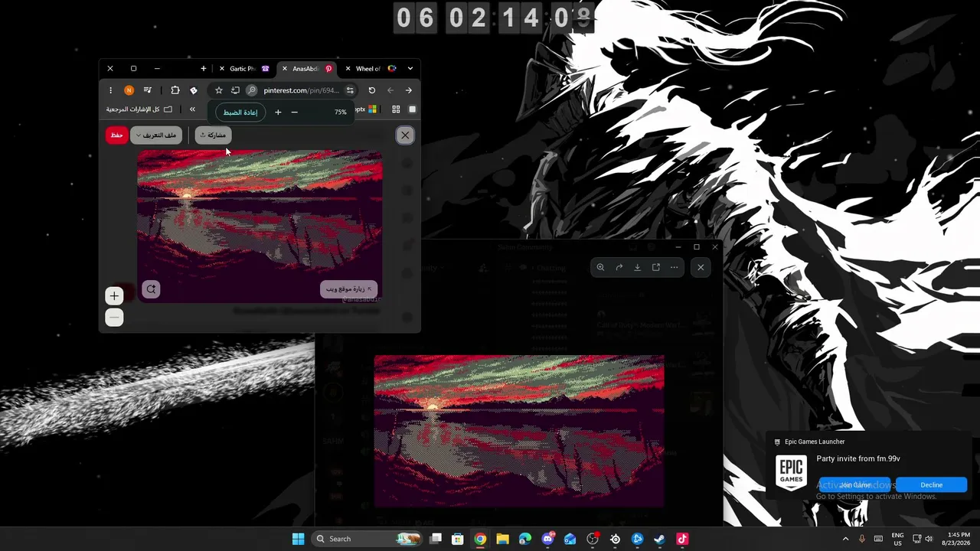Click the zoom magnifier icon in address bar
This screenshot has height=551, width=980.
251,90
